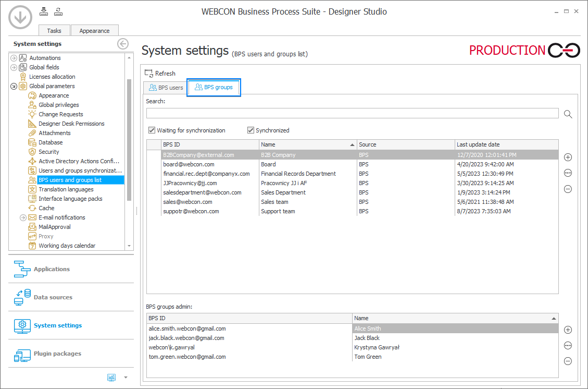Screen dimensions: 588x389
Task: Select the Support team group row
Action: (x=353, y=211)
